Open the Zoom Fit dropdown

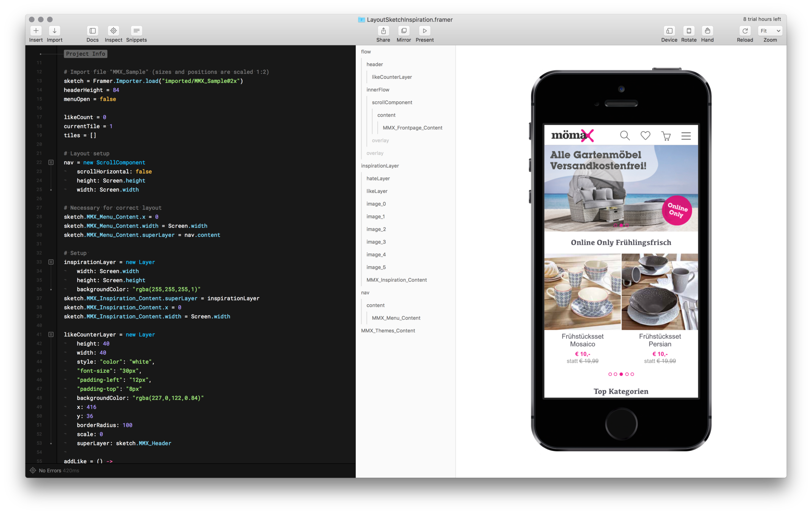[770, 31]
